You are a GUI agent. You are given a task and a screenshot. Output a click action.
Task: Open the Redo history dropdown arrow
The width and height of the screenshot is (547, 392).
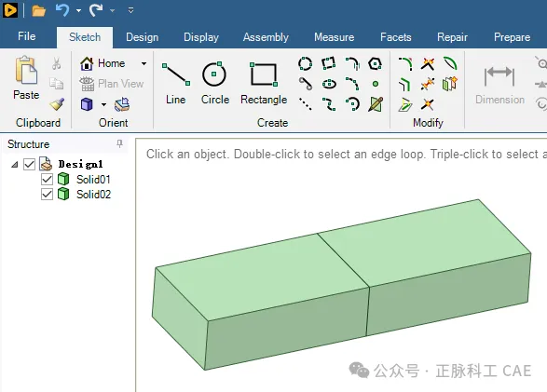[x=113, y=11]
